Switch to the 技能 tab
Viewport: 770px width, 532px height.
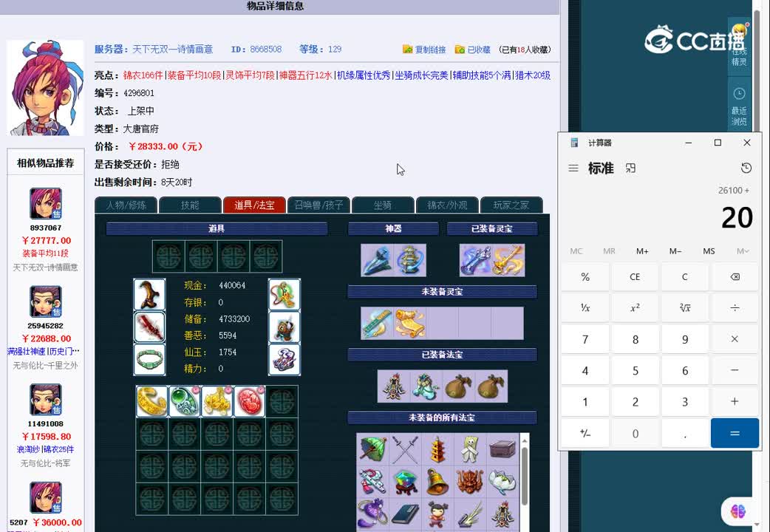point(190,205)
